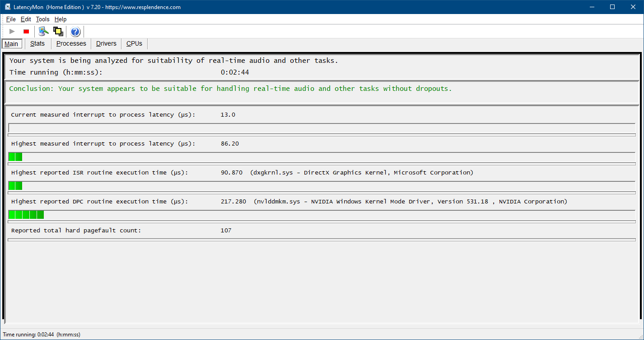644x340 pixels.
Task: Stop monitoring with the red square icon
Action: (x=26, y=31)
